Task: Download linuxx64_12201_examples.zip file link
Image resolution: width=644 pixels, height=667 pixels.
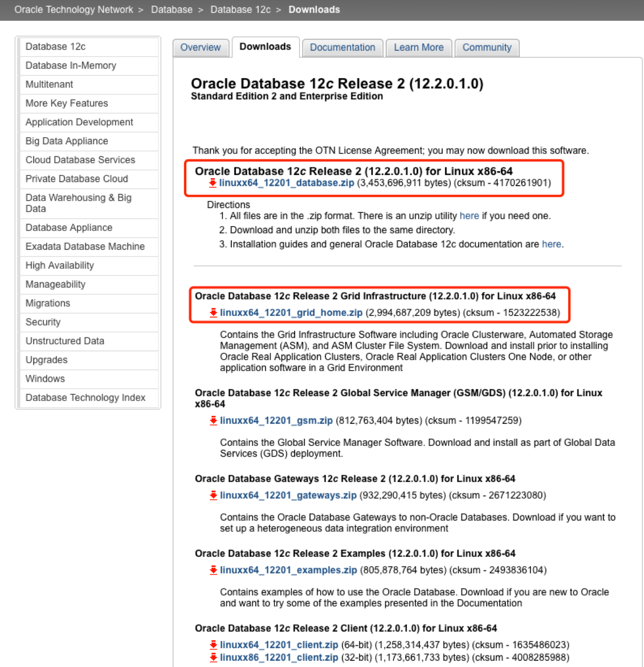Action: [x=289, y=570]
